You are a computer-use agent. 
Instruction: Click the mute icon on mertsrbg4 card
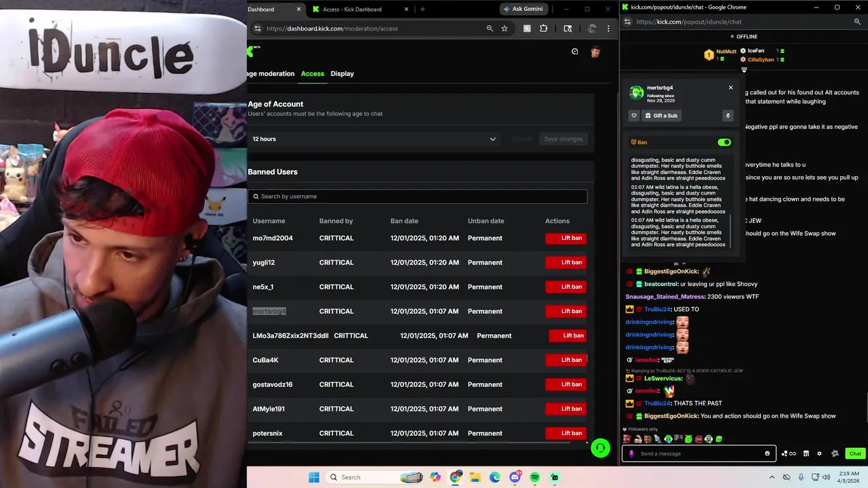(728, 115)
